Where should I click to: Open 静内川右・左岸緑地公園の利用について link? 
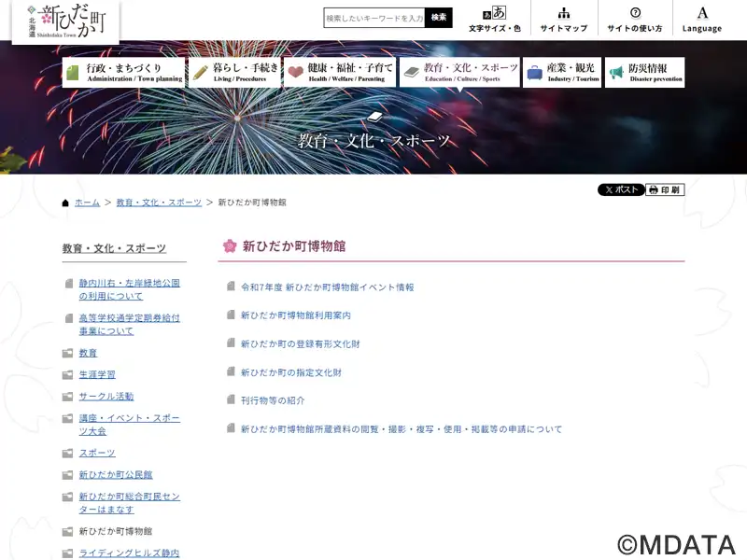(x=129, y=289)
